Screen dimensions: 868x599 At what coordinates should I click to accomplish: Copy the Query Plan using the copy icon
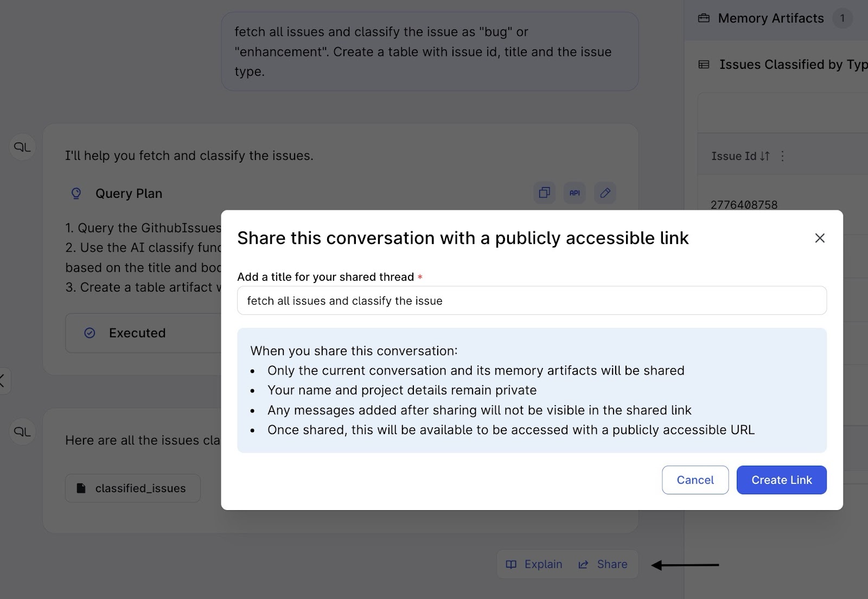tap(544, 193)
